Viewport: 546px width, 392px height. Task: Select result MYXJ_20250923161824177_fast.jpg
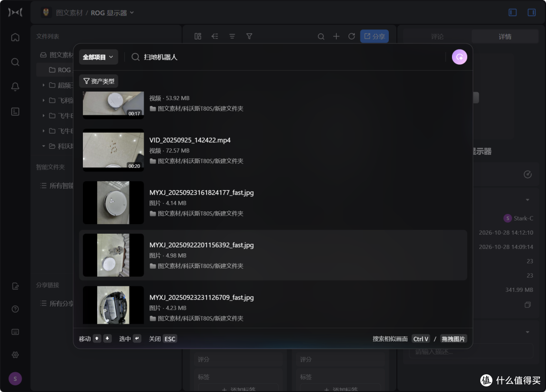(x=272, y=202)
